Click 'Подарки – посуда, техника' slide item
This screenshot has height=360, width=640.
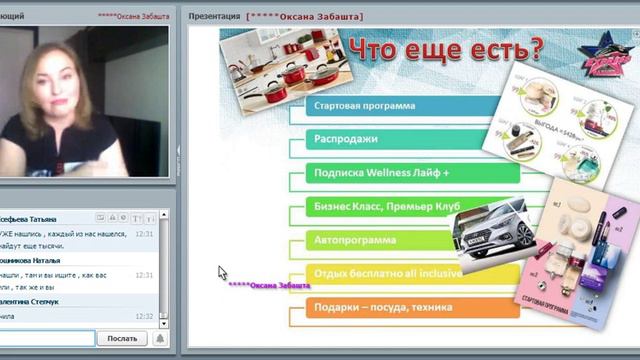click(x=413, y=307)
